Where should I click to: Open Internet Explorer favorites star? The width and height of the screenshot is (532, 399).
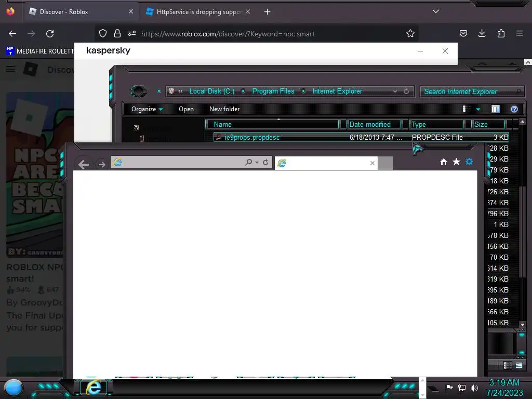click(456, 162)
